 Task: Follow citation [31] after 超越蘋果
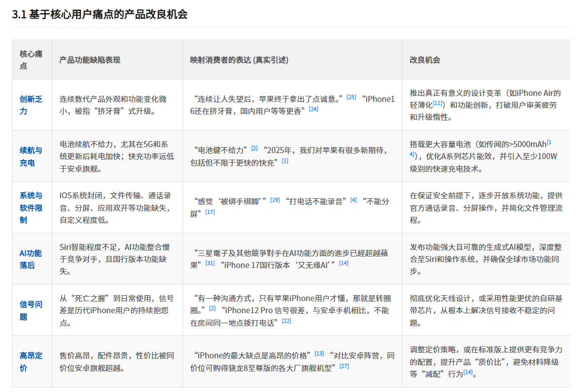(210, 263)
